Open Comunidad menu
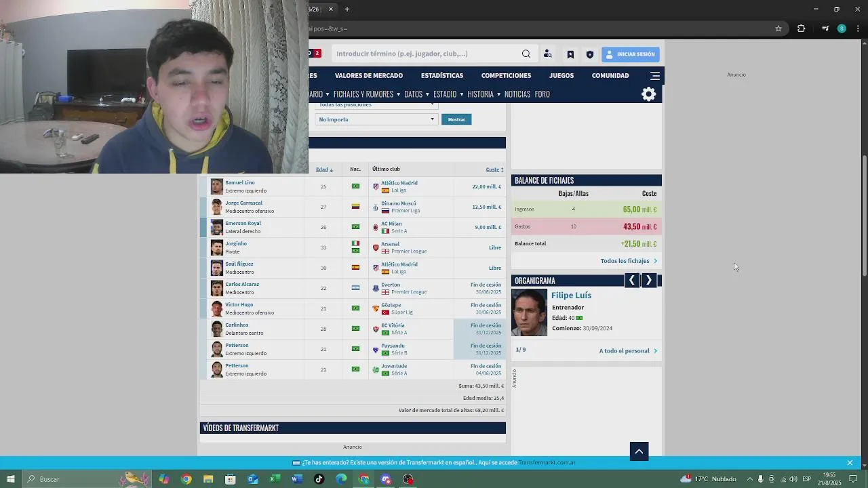Screen dimensions: 868x488 [x=610, y=76]
